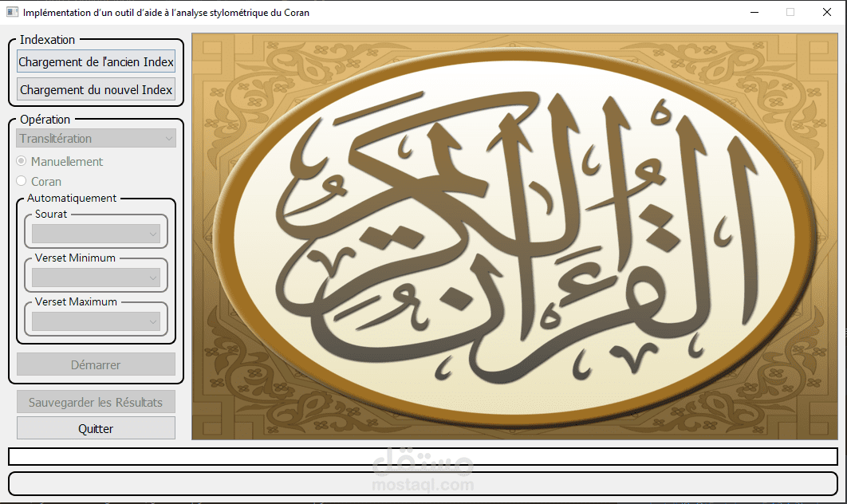This screenshot has height=504, width=847.
Task: Click the Quran calligraphy image
Action: tap(514, 237)
